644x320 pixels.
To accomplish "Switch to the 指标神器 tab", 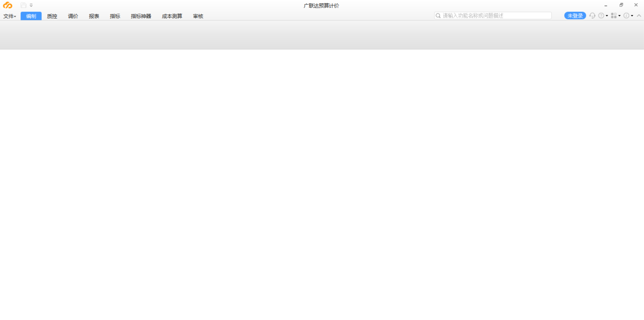I will point(141,16).
